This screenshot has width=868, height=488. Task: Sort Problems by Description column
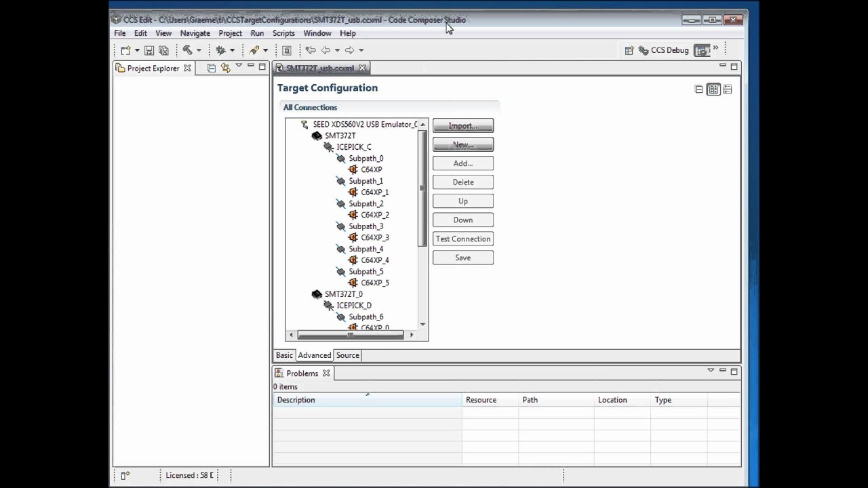(x=367, y=400)
